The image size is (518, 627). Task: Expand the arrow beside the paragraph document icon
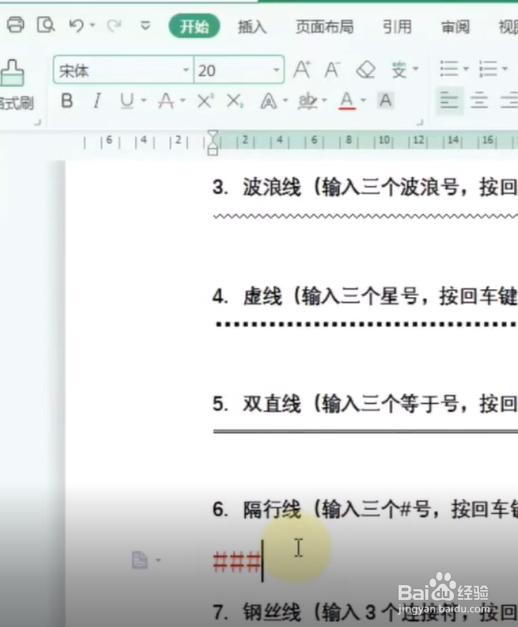[x=158, y=560]
